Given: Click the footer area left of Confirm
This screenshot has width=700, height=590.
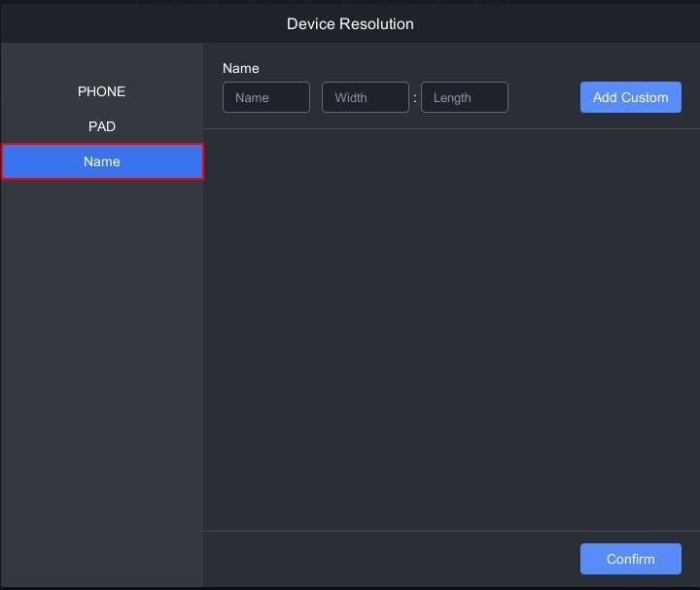Looking at the screenshot, I should point(389,559).
